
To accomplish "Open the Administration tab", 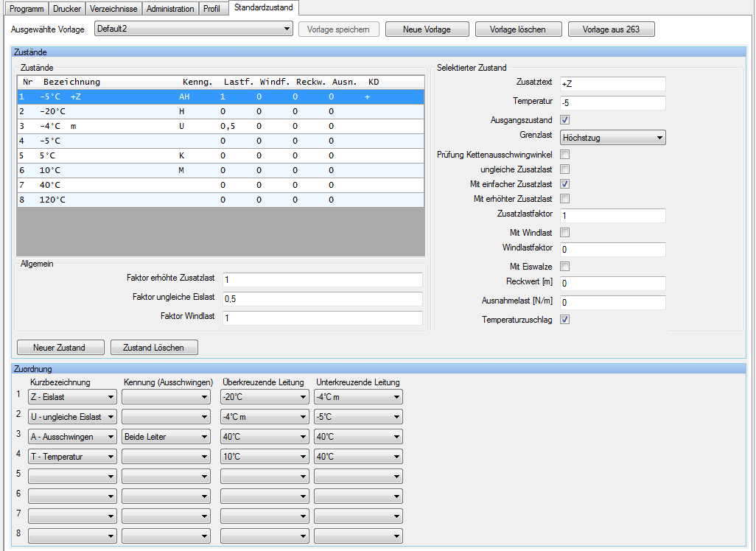I will [170, 9].
